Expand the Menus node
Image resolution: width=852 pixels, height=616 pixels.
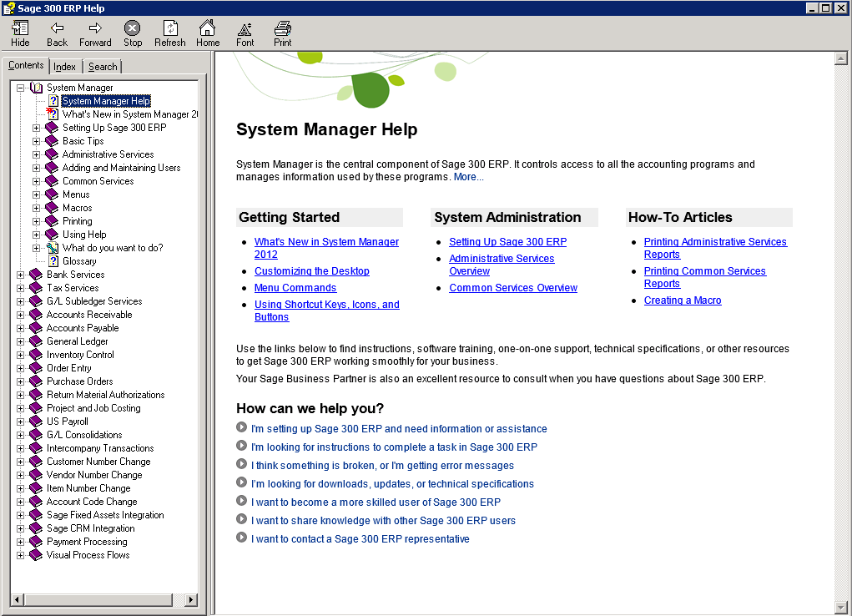point(36,194)
